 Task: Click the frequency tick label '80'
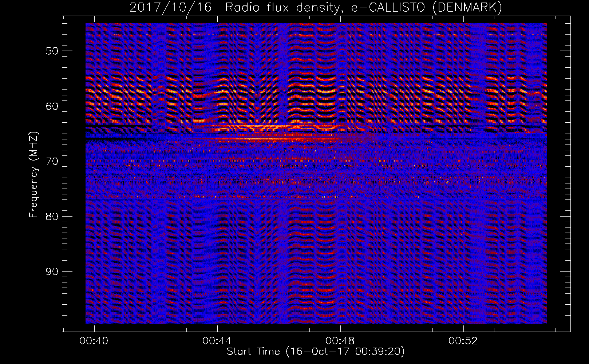tap(52, 217)
